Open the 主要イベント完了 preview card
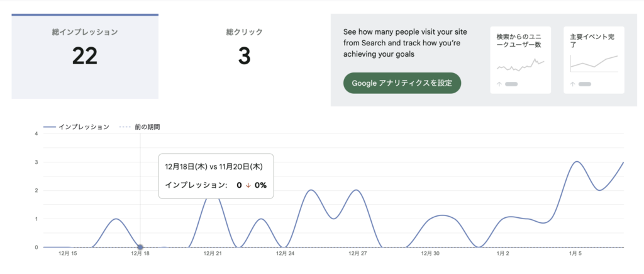The image size is (644, 274). [x=594, y=60]
